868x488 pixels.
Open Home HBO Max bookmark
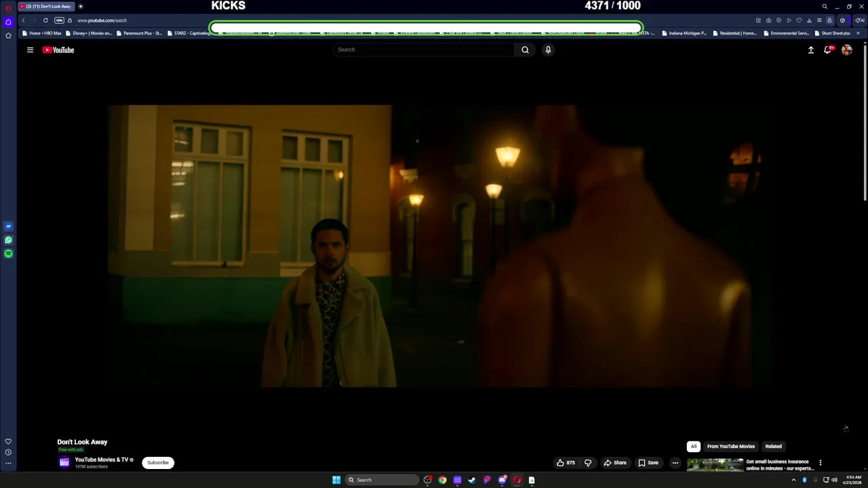41,33
